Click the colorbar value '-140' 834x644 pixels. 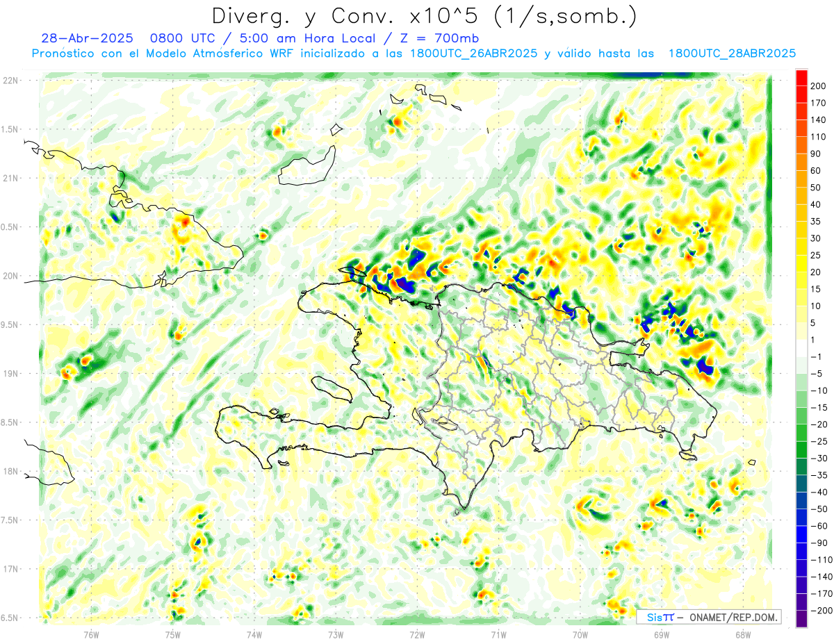pos(822,577)
